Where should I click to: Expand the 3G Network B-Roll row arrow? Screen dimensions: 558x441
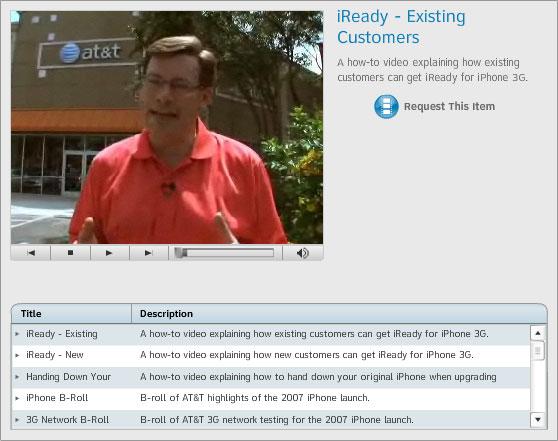tap(17, 420)
